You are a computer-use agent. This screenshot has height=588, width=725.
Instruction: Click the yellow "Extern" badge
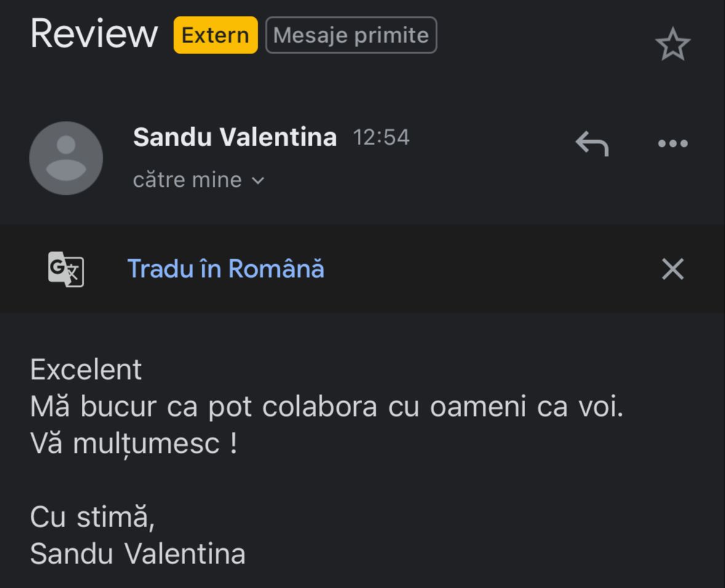(x=215, y=35)
